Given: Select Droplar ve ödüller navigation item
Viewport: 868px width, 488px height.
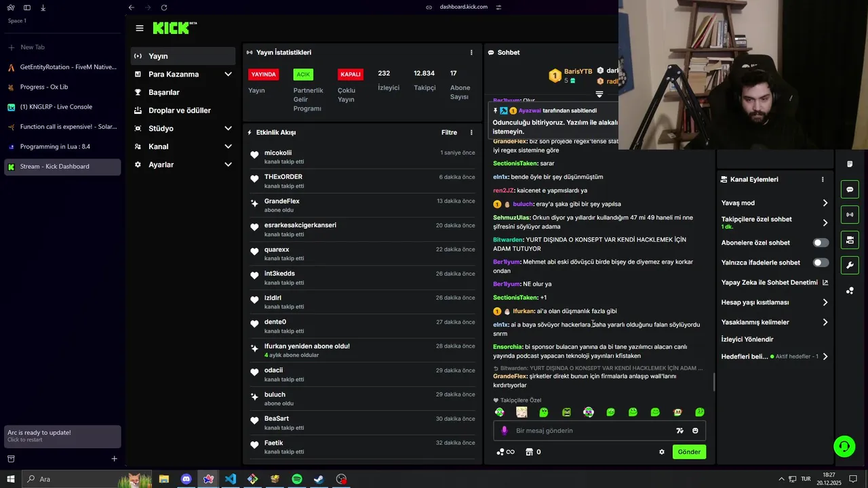Looking at the screenshot, I should 183,110.
